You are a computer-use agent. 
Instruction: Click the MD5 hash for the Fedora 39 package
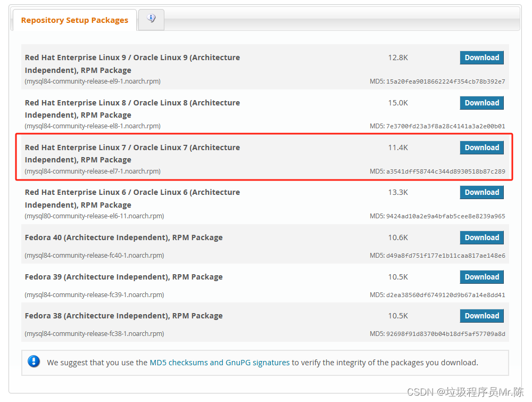coord(445,295)
